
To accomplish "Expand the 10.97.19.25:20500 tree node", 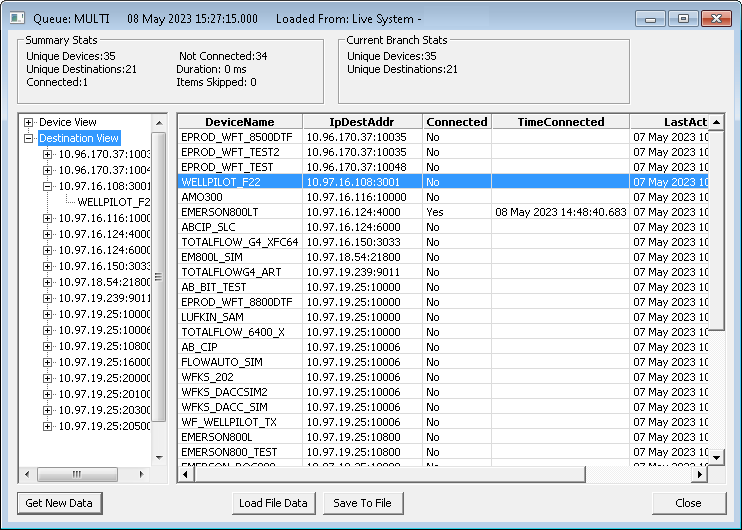I will [x=47, y=426].
